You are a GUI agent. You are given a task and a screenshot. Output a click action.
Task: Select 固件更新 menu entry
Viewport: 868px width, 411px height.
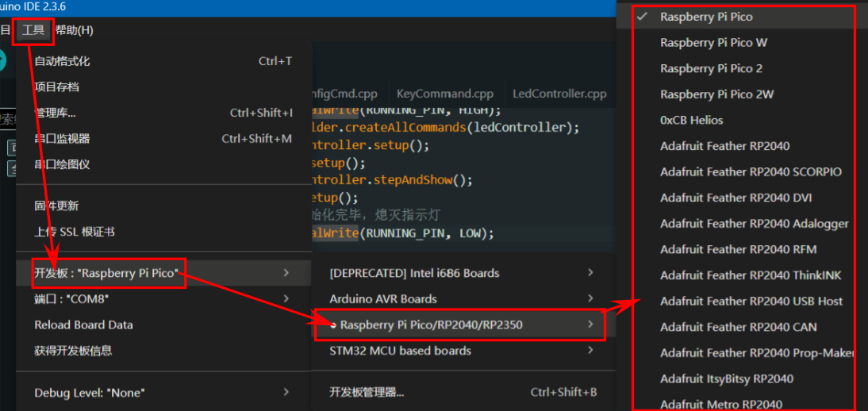pyautogui.click(x=164, y=206)
